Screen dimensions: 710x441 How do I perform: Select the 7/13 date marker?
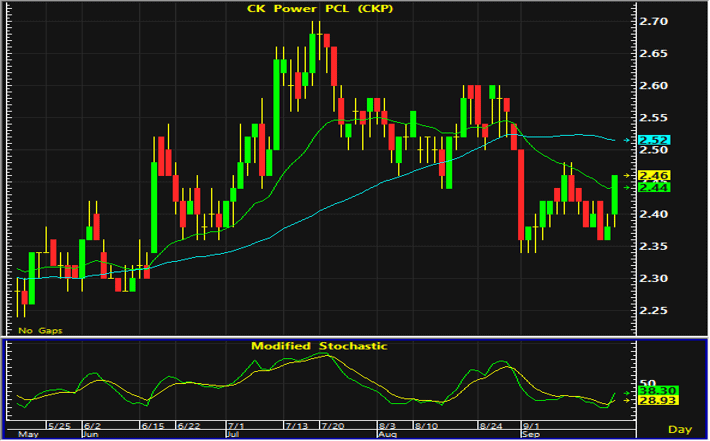[x=296, y=426]
